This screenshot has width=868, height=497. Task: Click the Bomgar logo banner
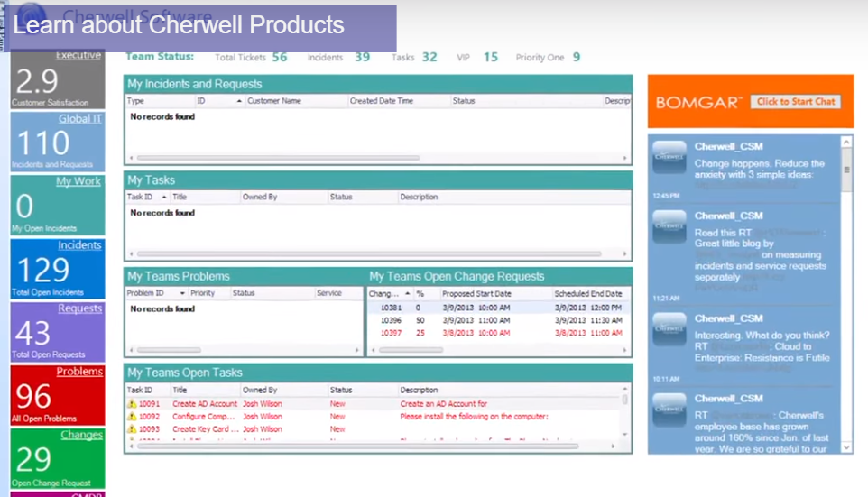(x=697, y=103)
